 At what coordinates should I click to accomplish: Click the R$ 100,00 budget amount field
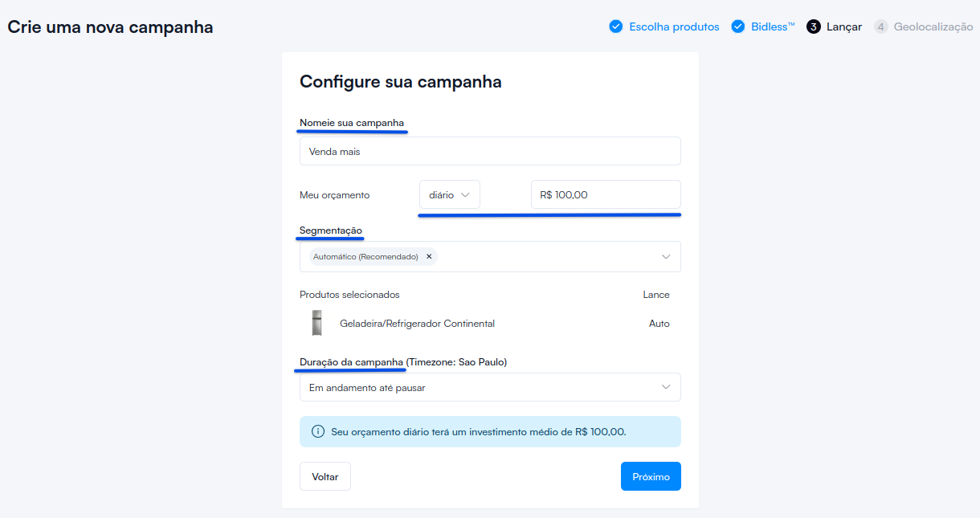point(605,194)
